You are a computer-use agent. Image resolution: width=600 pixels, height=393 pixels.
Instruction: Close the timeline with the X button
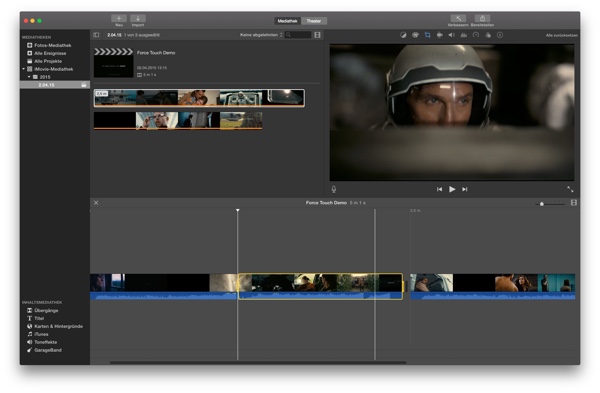[96, 203]
